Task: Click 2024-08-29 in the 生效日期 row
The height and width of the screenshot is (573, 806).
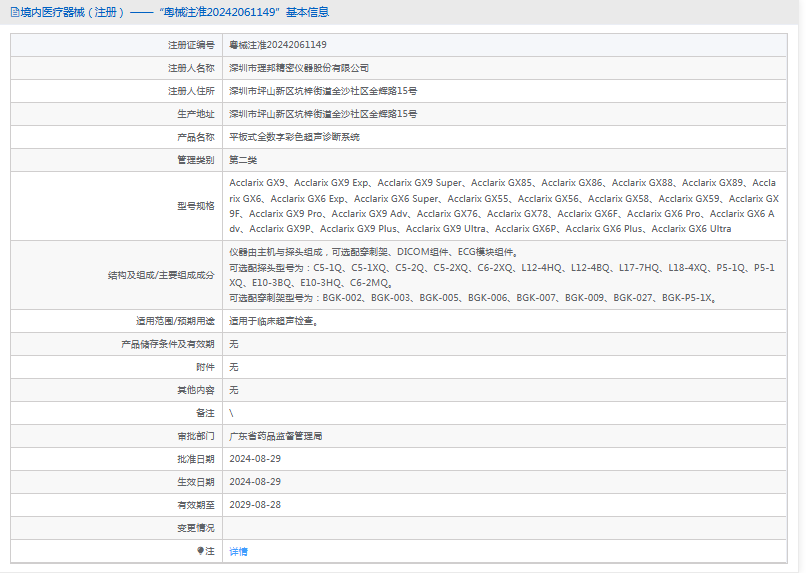Action: click(255, 482)
